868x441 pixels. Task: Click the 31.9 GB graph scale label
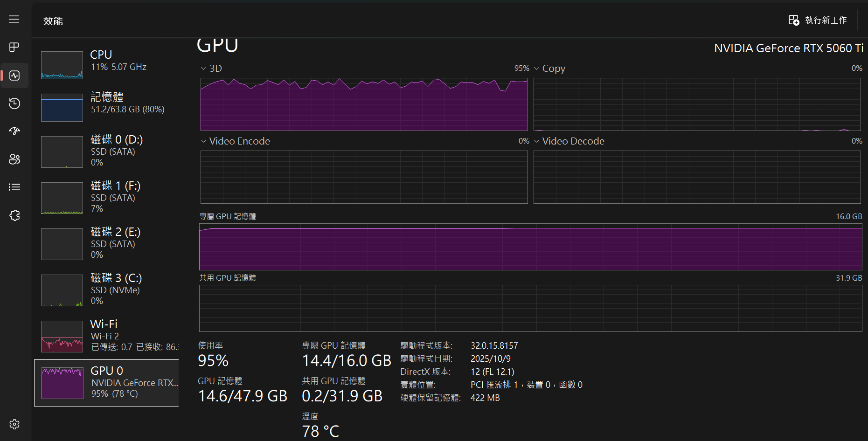click(x=848, y=278)
